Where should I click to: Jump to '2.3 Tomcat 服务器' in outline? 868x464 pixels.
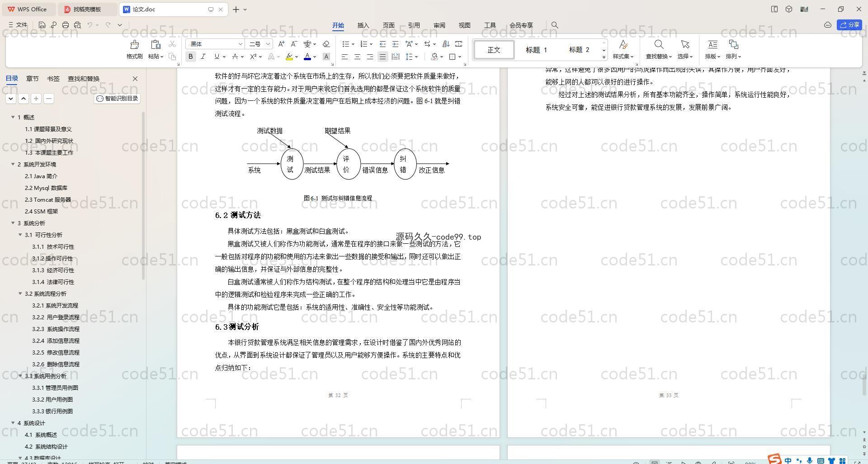pos(48,199)
